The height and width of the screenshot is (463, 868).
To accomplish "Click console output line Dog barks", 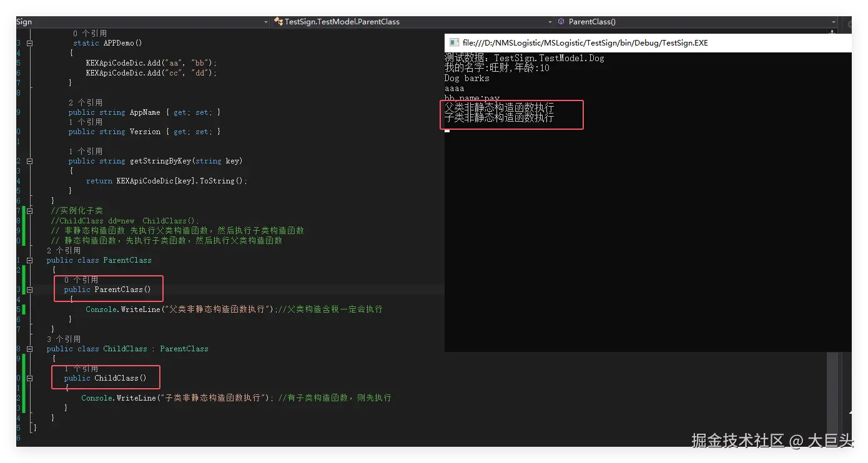I will (x=467, y=78).
